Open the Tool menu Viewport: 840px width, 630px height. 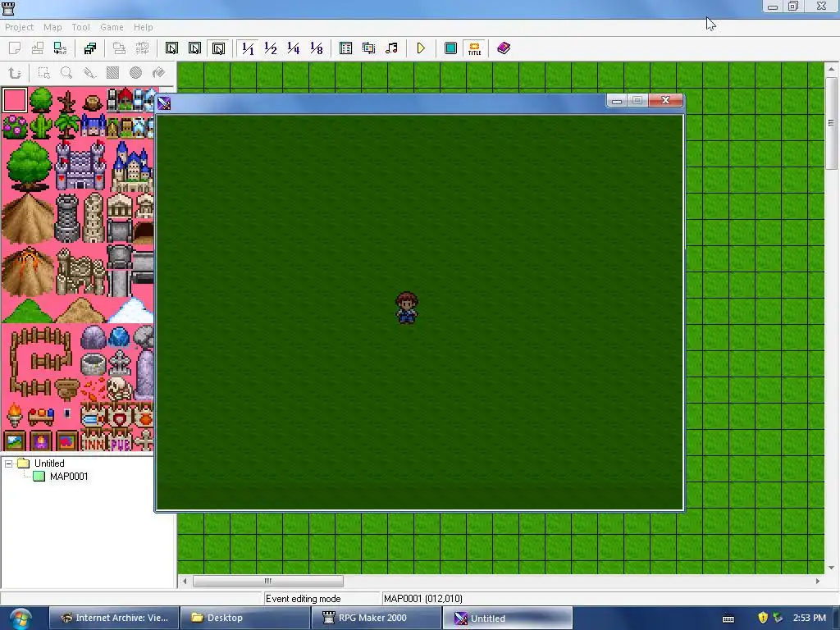pyautogui.click(x=81, y=27)
